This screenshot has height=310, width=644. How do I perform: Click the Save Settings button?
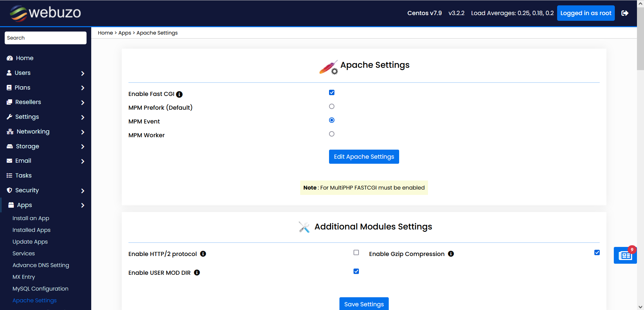pos(364,304)
